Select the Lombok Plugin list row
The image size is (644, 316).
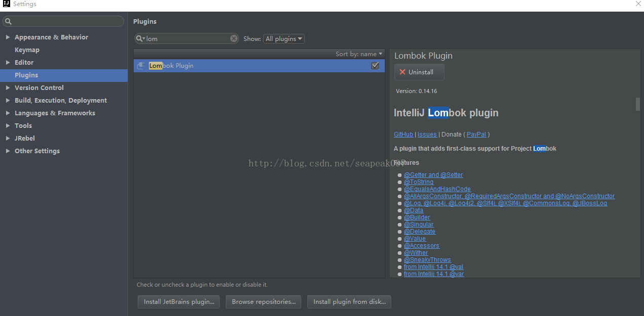coord(259,66)
